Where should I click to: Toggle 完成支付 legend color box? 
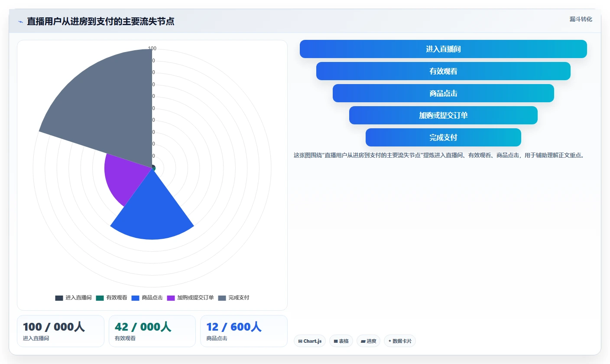pyautogui.click(x=222, y=298)
